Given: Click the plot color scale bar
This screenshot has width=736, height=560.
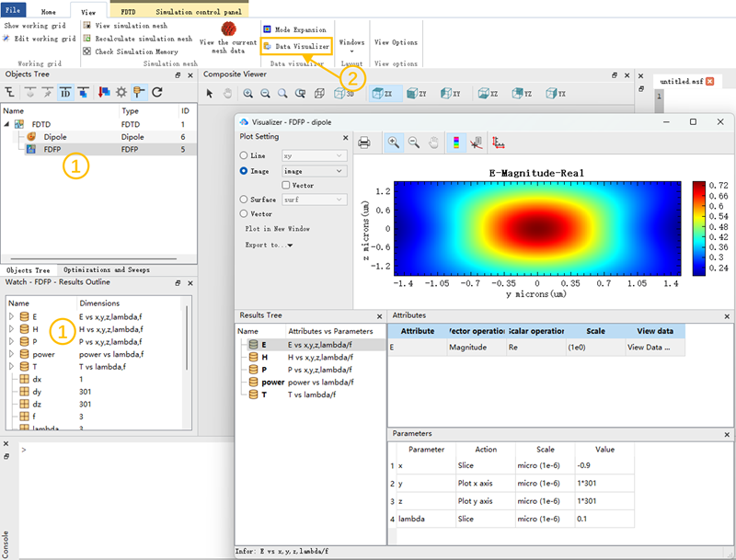Looking at the screenshot, I should pos(700,227).
